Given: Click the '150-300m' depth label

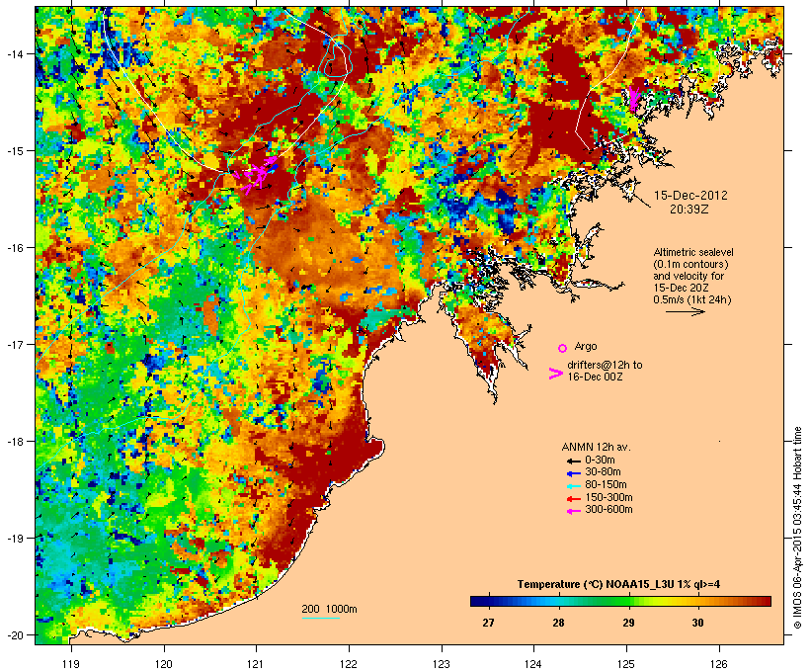Looking at the screenshot, I should click(608, 497).
